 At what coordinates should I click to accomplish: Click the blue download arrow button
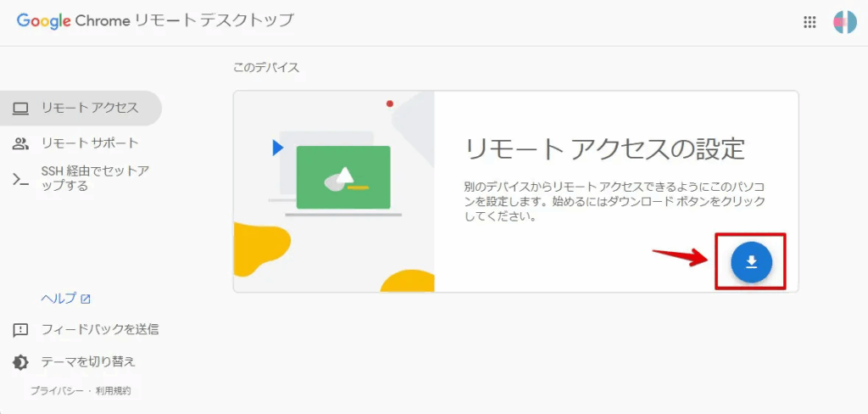(x=751, y=262)
